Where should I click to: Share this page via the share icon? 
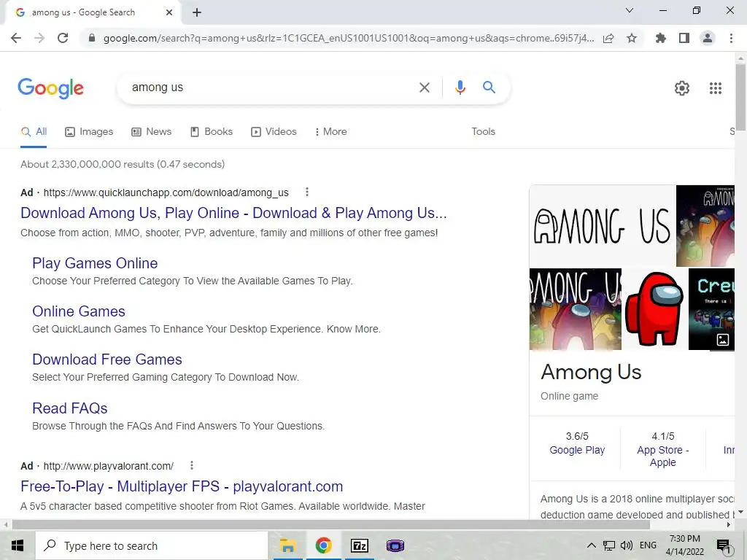click(x=608, y=39)
